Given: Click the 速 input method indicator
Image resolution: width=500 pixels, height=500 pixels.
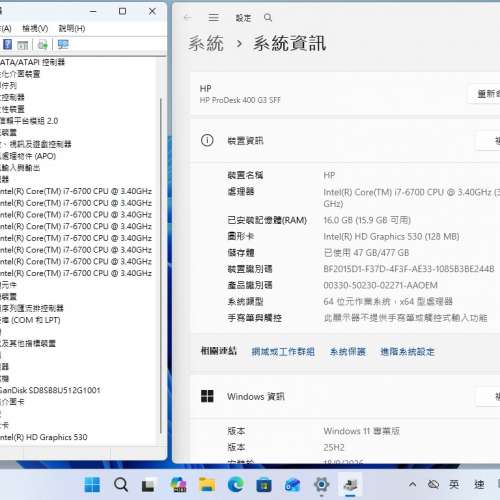Looking at the screenshot, I should coord(479,484).
